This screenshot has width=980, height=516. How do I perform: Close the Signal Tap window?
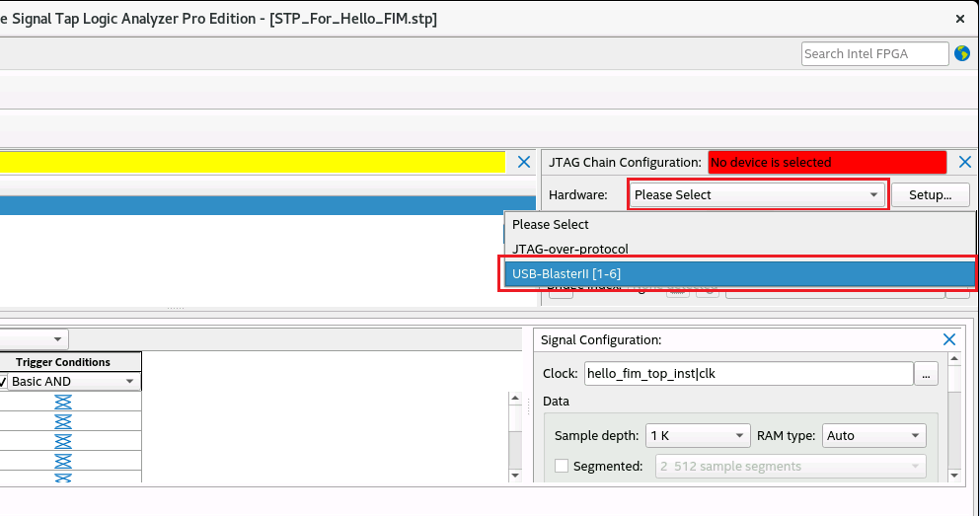point(959,19)
